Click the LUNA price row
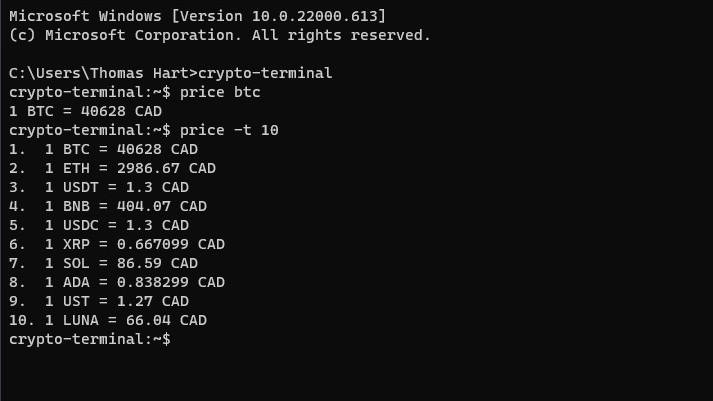The height and width of the screenshot is (401, 713). (107, 320)
